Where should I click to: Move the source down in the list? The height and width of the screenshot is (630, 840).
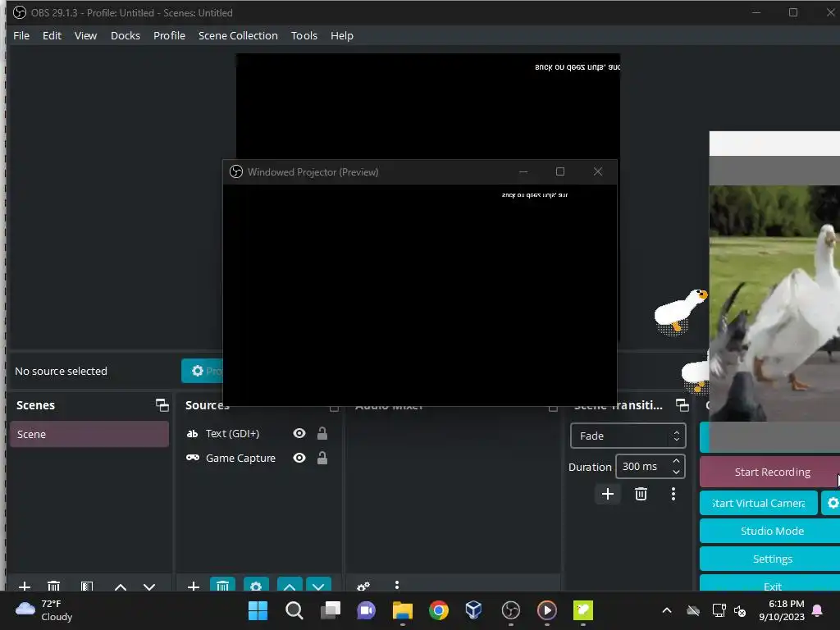[x=318, y=585]
